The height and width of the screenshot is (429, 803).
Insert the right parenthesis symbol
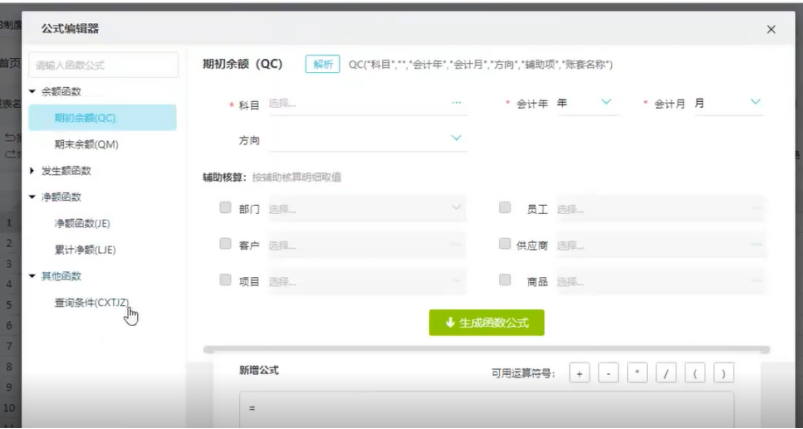(722, 373)
